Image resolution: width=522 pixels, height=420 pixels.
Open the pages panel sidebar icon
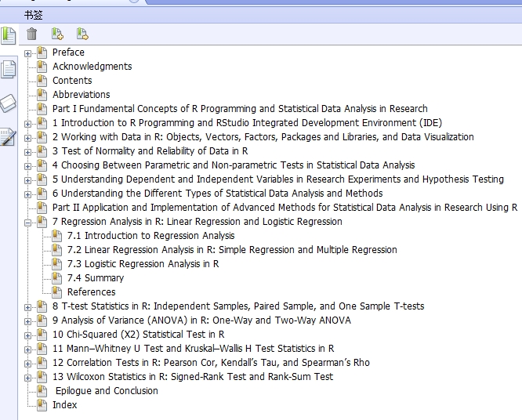coord(9,69)
